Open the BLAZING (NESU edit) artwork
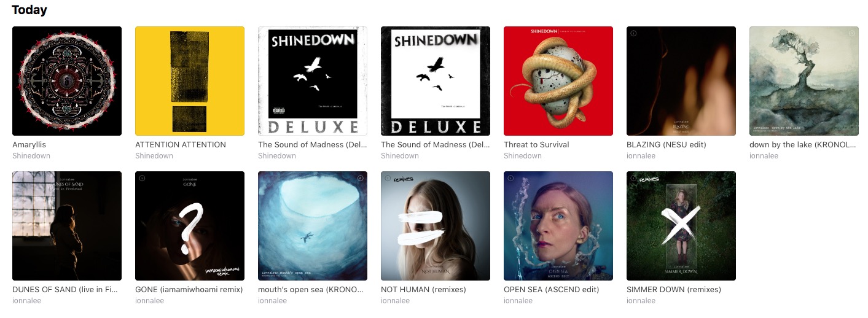Image resolution: width=868 pixels, height=318 pixels. 681,81
